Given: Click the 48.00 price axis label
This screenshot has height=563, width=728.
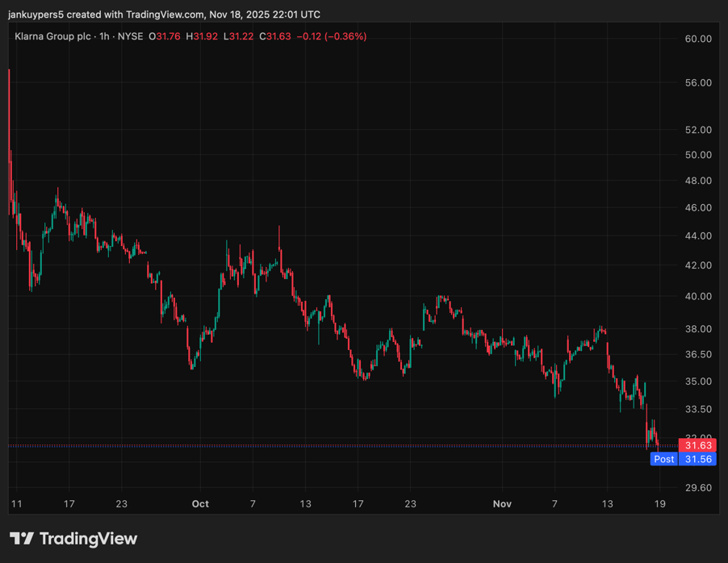Looking at the screenshot, I should tap(698, 181).
